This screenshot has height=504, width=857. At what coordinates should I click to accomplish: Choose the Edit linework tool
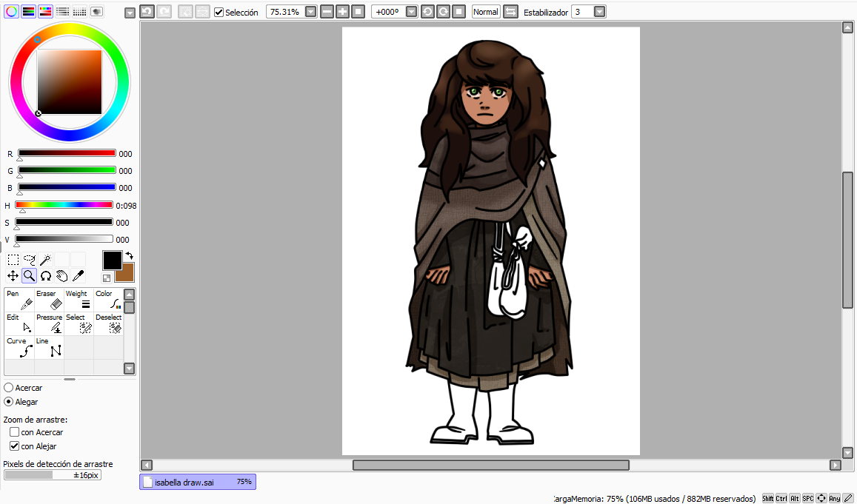(x=20, y=323)
